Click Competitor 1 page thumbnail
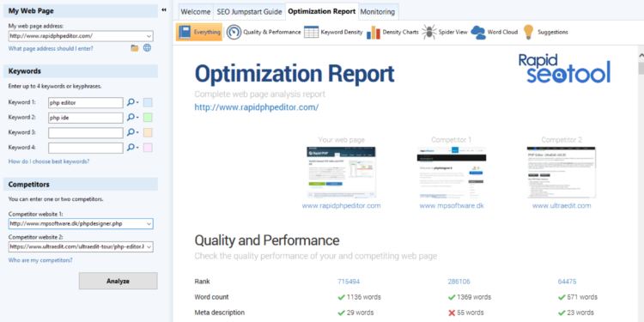Image resolution: width=644 pixels, height=322 pixels. (x=452, y=173)
